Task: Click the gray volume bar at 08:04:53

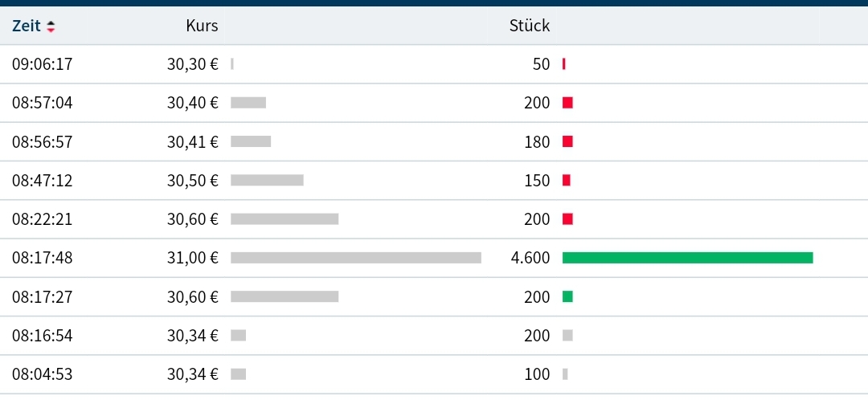Action: click(x=565, y=374)
